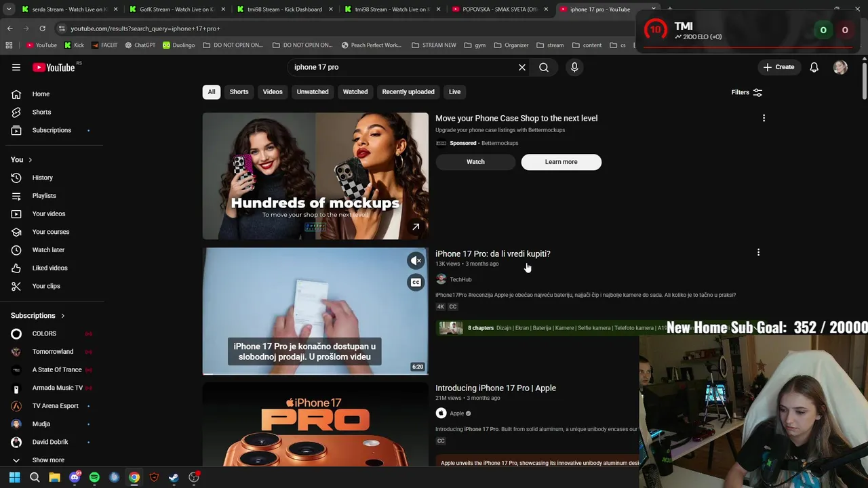Expand the Subscriptions heading chevron
Viewport: 868px width, 488px height.
62,316
